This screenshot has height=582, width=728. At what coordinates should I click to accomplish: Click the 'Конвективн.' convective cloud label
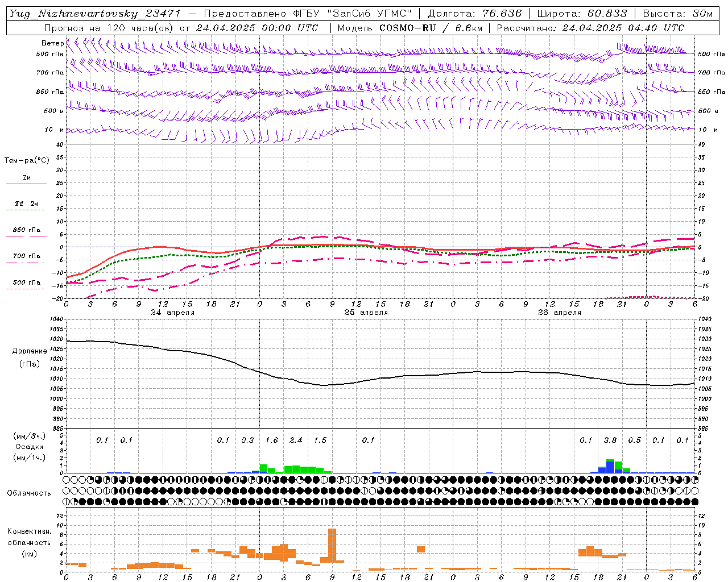[30, 531]
